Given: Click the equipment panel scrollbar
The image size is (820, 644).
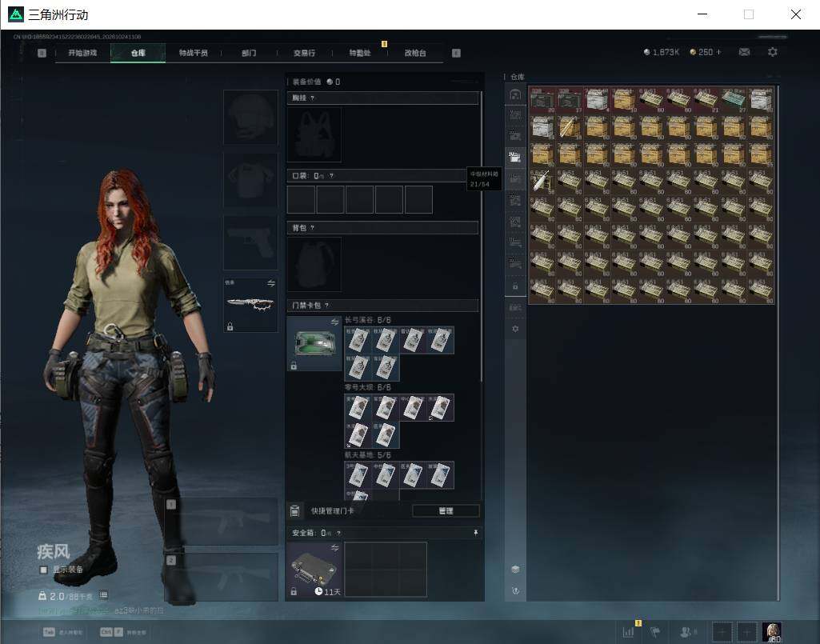Looking at the screenshot, I should click(x=481, y=237).
